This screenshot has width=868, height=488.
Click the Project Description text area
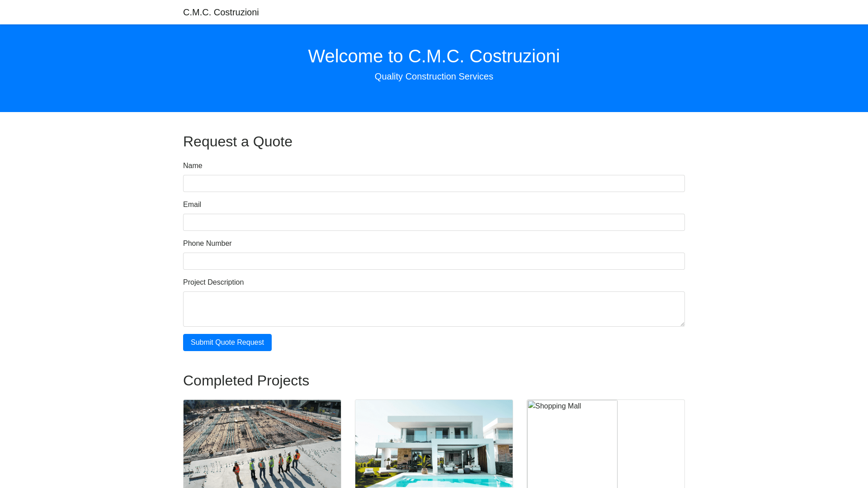[x=434, y=309]
